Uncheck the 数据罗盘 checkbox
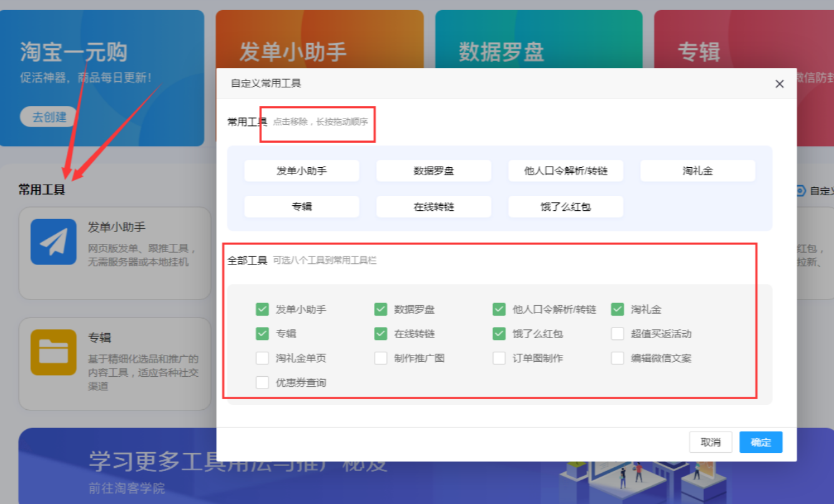 pyautogui.click(x=381, y=309)
